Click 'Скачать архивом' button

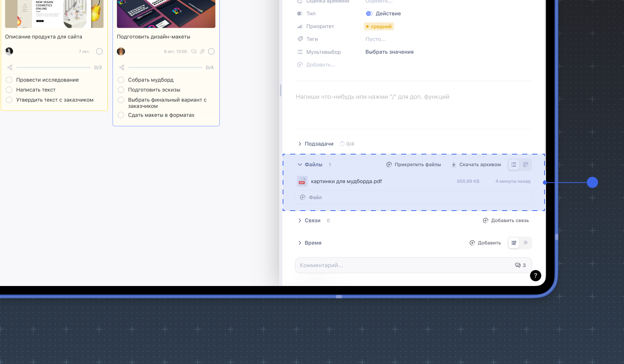click(x=476, y=165)
